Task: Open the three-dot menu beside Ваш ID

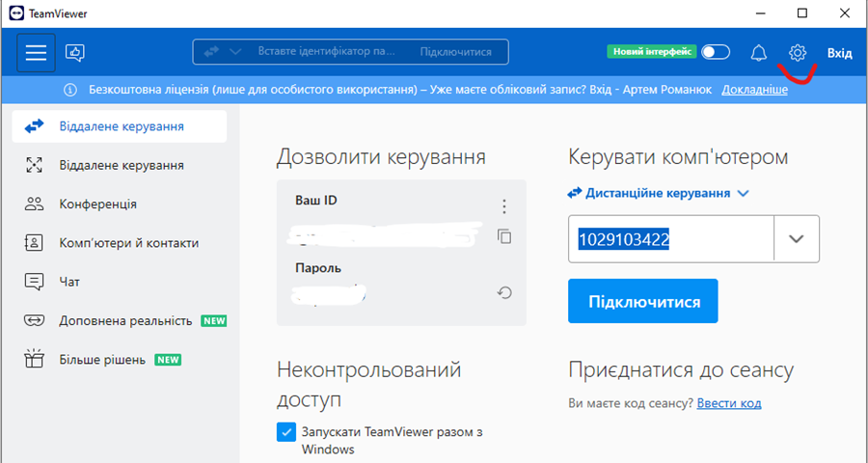Action: [x=503, y=206]
